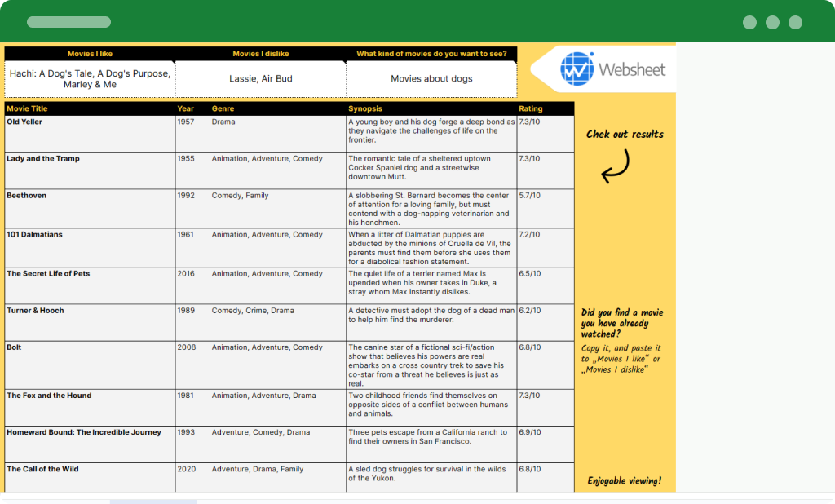Select the Beethoven title cell

90,209
